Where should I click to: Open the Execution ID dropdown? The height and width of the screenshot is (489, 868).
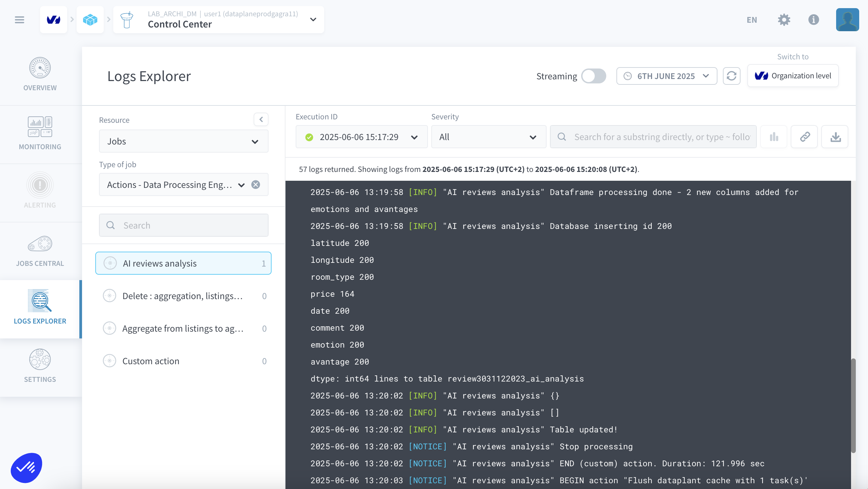361,137
